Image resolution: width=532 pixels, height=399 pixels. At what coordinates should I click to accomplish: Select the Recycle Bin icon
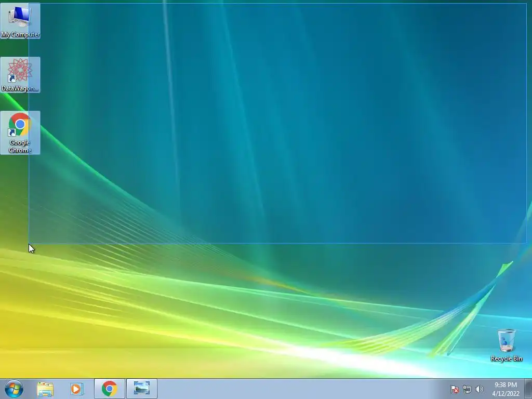coord(506,345)
